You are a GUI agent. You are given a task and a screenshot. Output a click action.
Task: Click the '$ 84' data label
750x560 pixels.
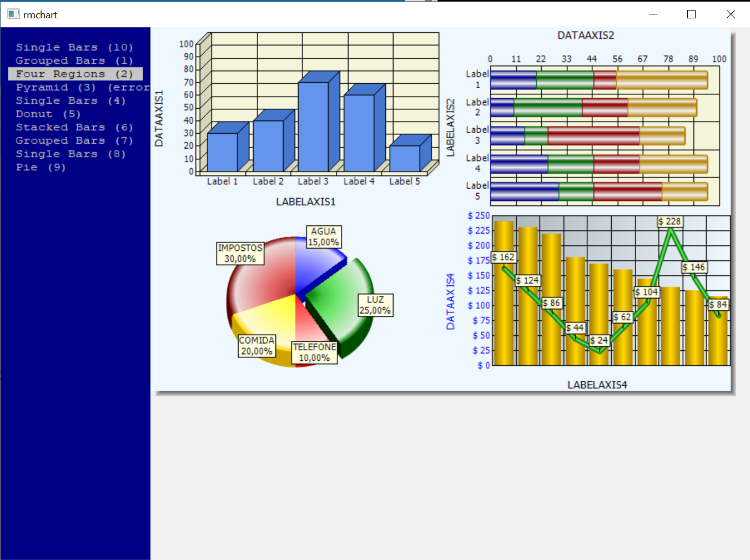point(718,304)
